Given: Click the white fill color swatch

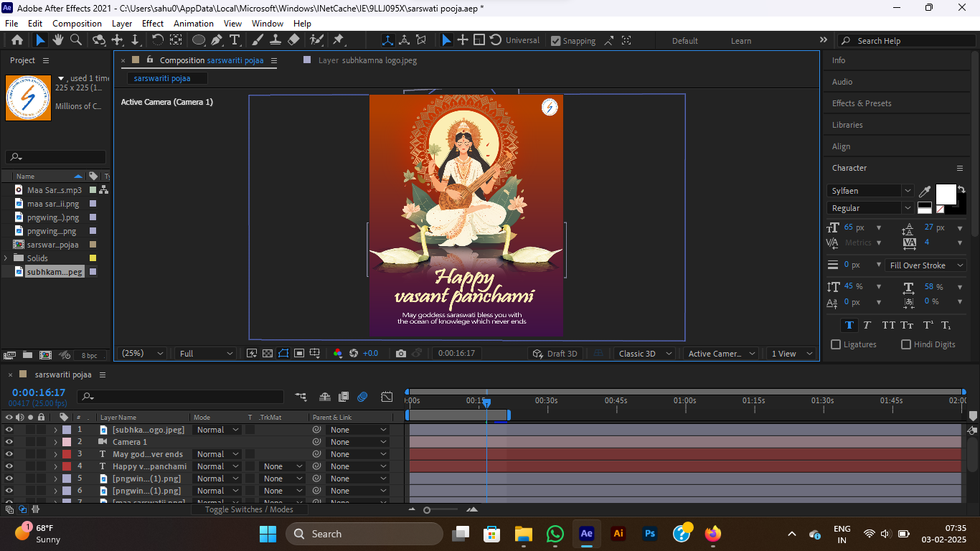Looking at the screenshot, I should click(x=946, y=194).
